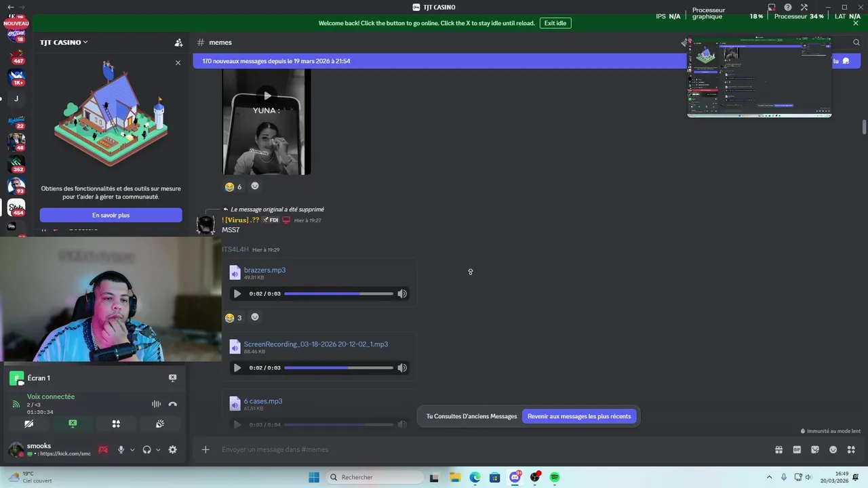Open Windows Start button
The width and height of the screenshot is (868, 488).
[314, 477]
